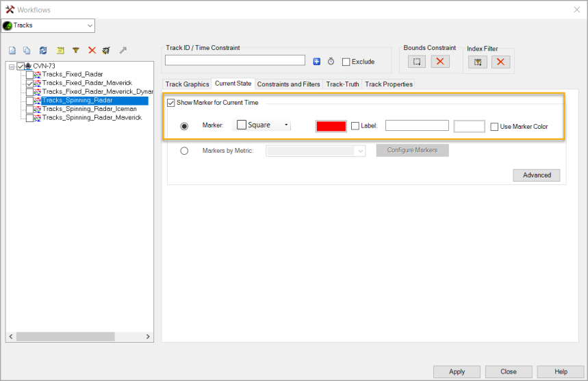Toggle Show Marker for Current Time checkbox

tap(171, 103)
